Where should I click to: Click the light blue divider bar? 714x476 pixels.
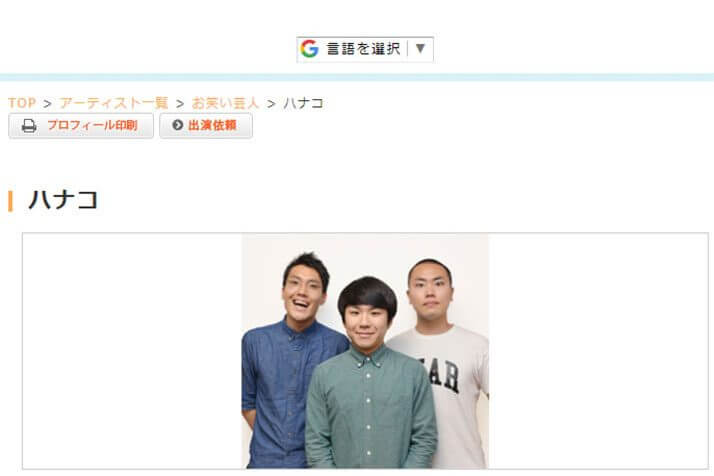click(x=357, y=77)
